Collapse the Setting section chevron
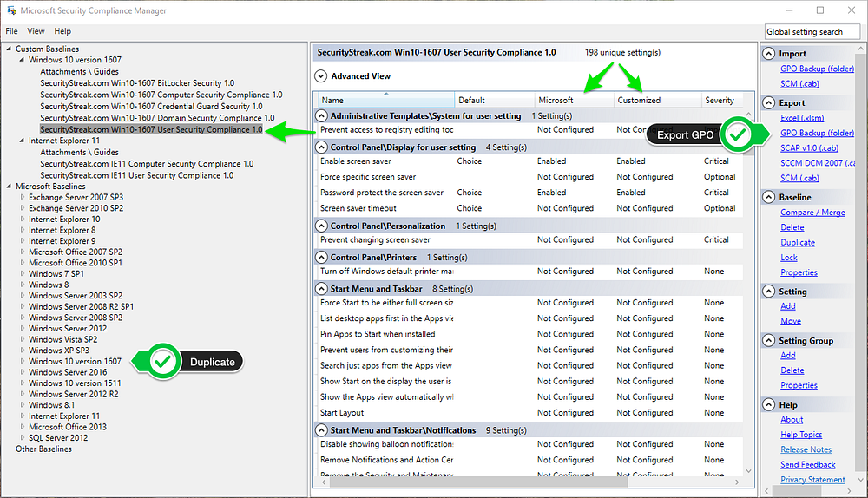The height and width of the screenshot is (498, 868). click(768, 291)
